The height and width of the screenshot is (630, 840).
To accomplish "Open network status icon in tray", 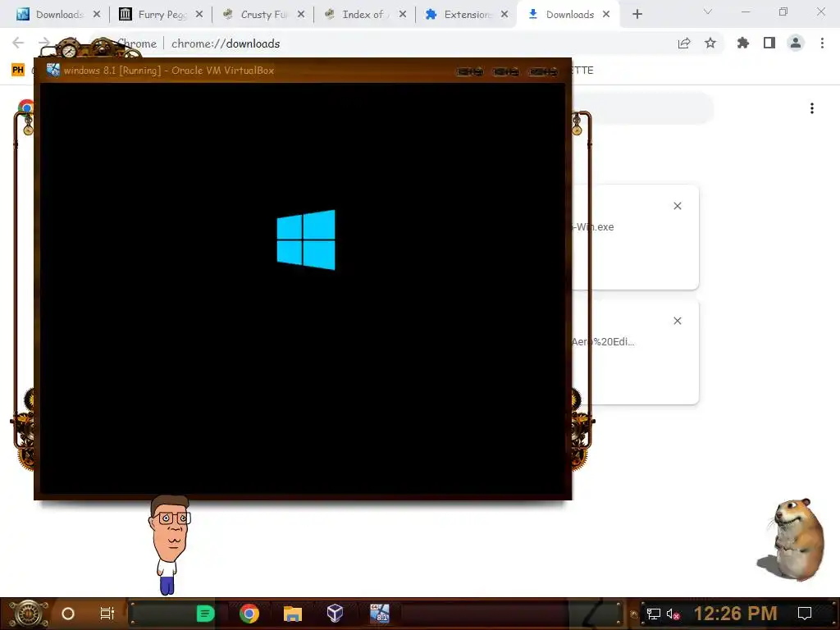I will [x=654, y=614].
